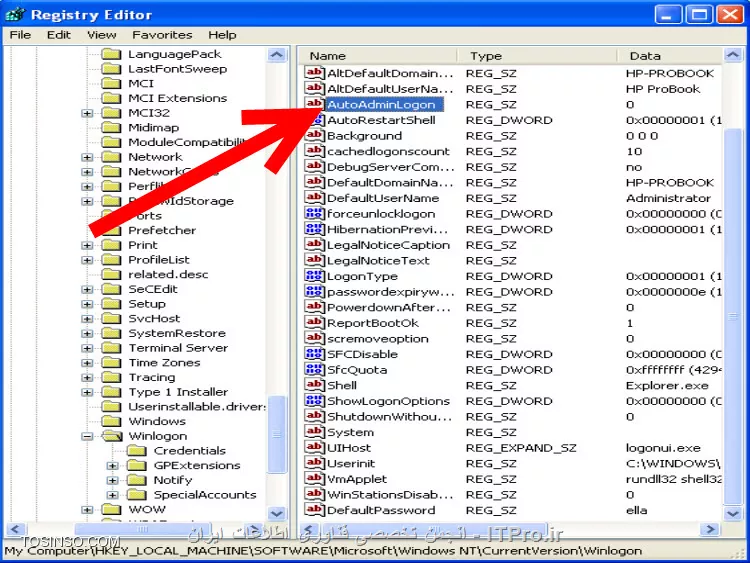Image resolution: width=750 pixels, height=563 pixels.
Task: Collapse the Winlogon registry key
Action: (87, 436)
